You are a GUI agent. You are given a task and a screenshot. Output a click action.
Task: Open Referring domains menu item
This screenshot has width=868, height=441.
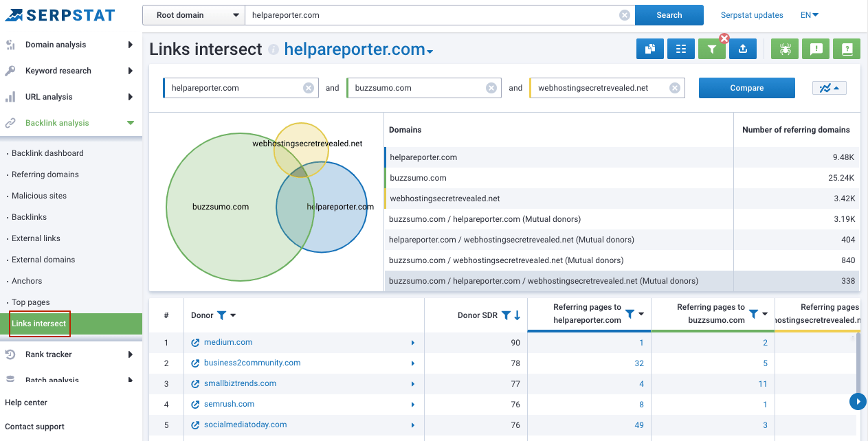pyautogui.click(x=45, y=174)
